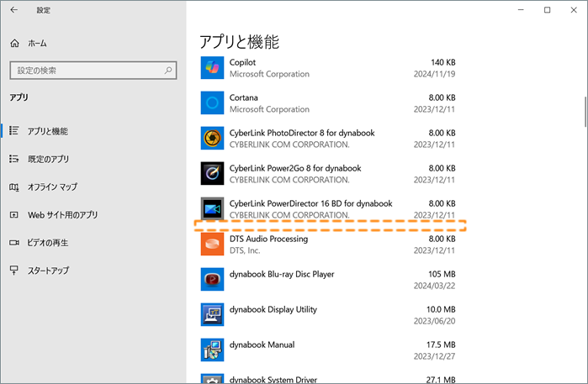
Task: Click the dynabook Manual icon
Action: [x=212, y=350]
